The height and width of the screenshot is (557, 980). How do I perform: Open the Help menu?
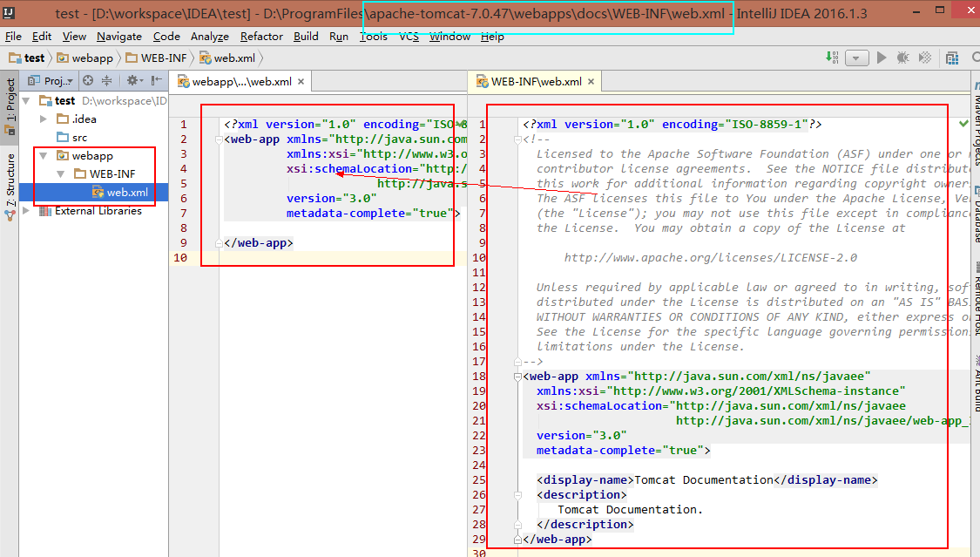coord(492,37)
